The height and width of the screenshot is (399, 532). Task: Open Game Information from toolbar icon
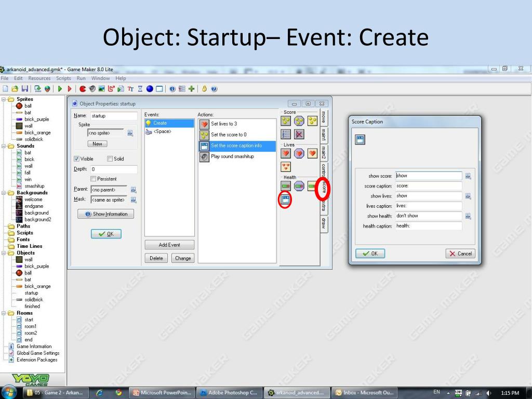point(172,89)
